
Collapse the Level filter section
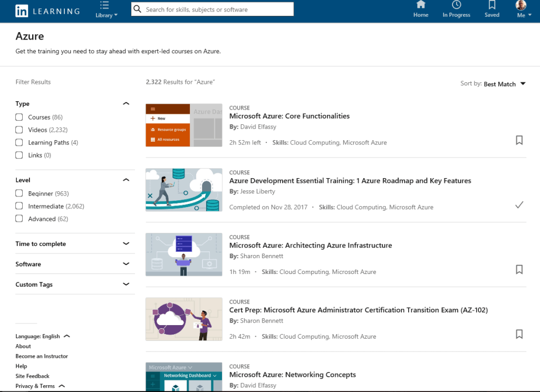[x=126, y=180]
